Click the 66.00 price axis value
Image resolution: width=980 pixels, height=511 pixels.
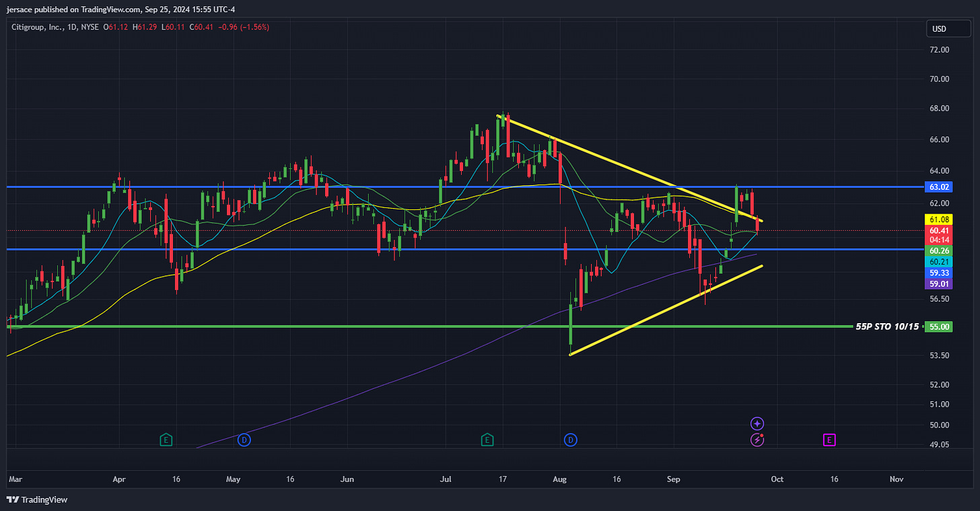939,139
